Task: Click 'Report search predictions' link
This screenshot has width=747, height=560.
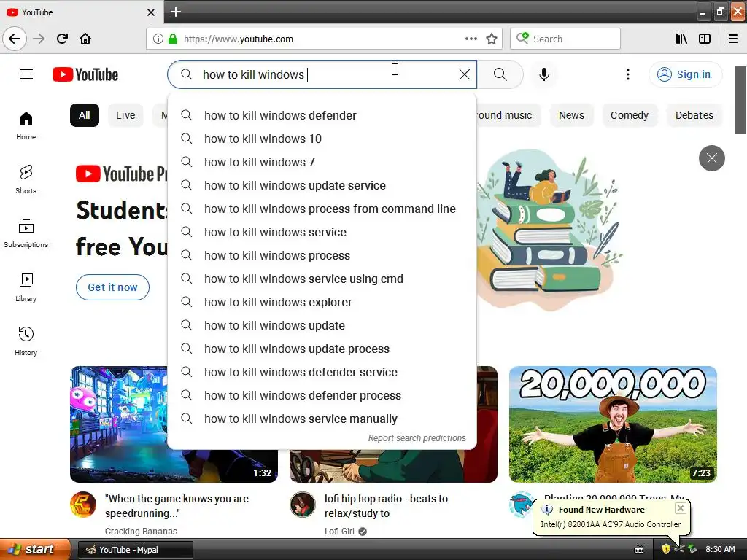Action: [x=417, y=438]
